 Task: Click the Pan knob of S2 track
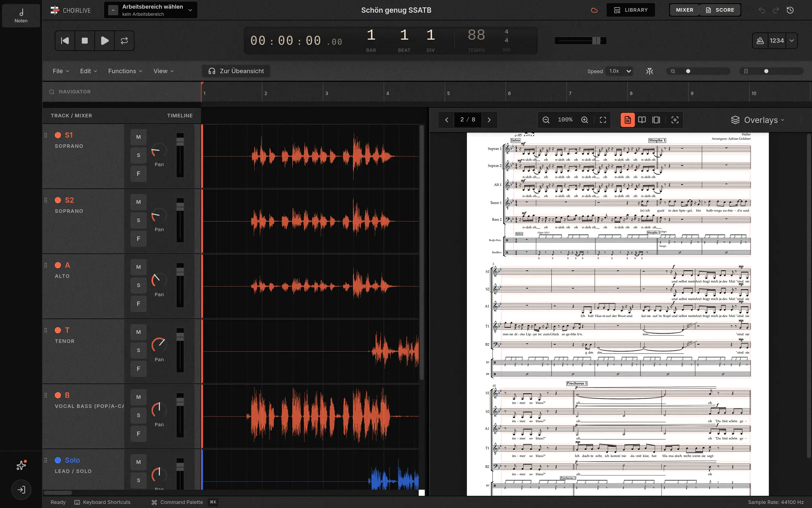coord(159,215)
